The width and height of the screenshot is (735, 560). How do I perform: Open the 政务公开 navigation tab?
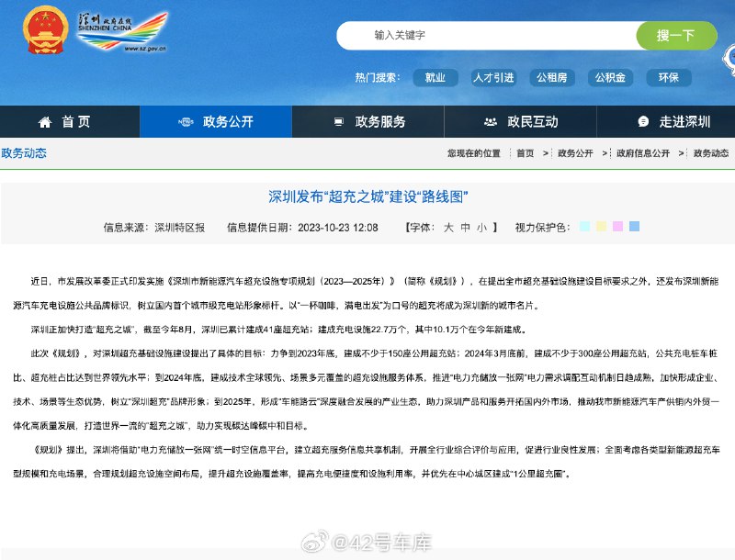pos(216,122)
